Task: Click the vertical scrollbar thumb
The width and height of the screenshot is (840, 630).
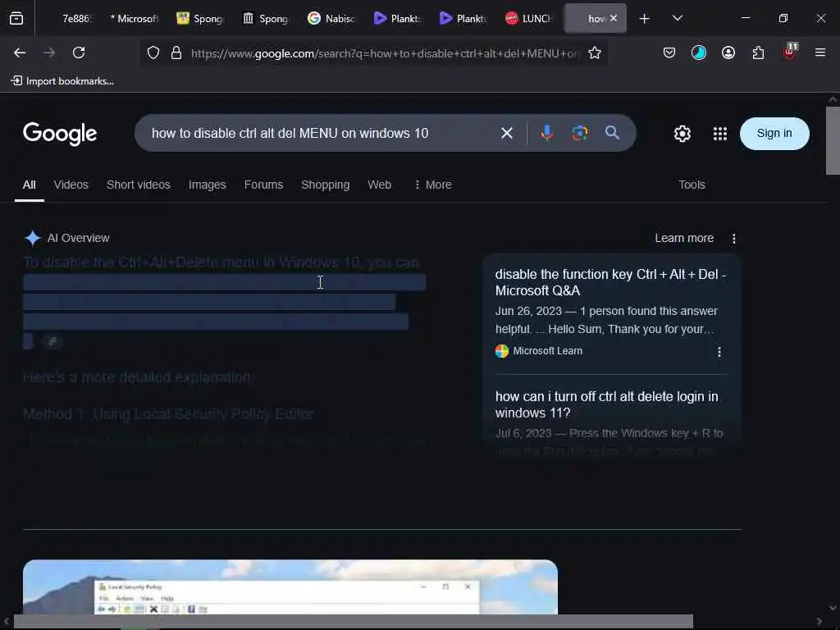Action: (x=833, y=140)
